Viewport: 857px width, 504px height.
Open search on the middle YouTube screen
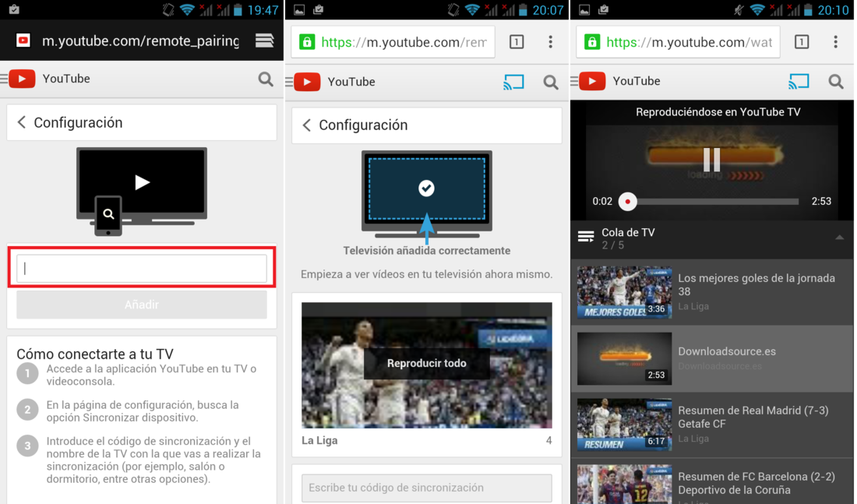550,82
